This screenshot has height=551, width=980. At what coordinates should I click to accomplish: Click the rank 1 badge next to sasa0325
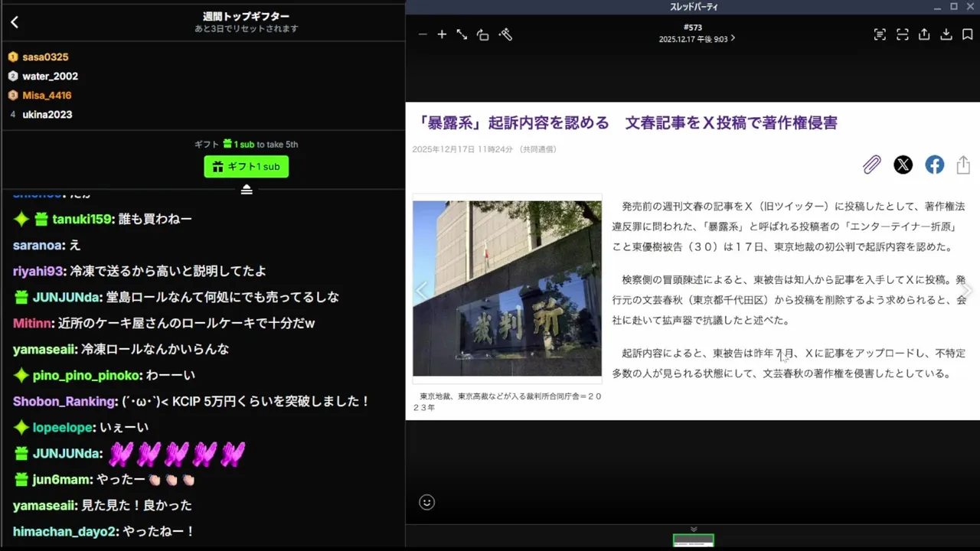(x=13, y=57)
